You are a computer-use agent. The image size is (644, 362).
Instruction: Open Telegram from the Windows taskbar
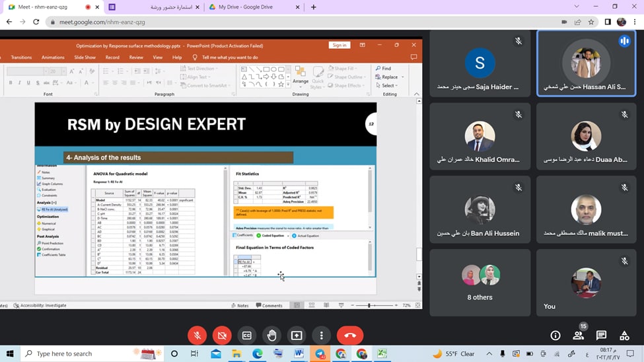[320, 354]
